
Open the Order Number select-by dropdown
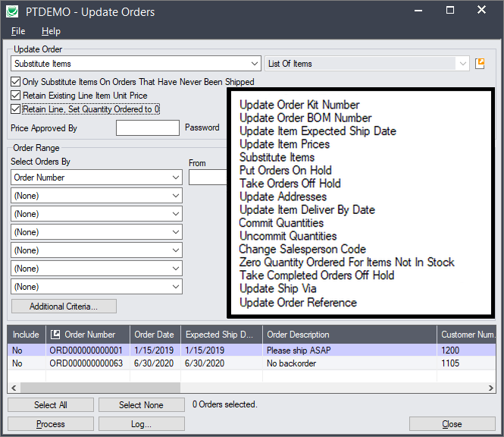point(176,178)
